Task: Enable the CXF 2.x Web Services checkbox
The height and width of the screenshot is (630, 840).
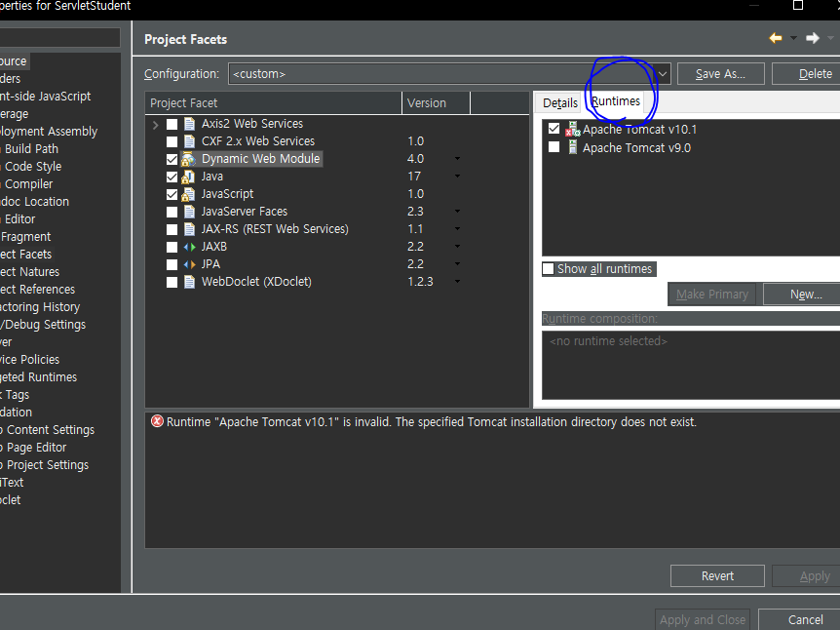Action: (x=172, y=142)
